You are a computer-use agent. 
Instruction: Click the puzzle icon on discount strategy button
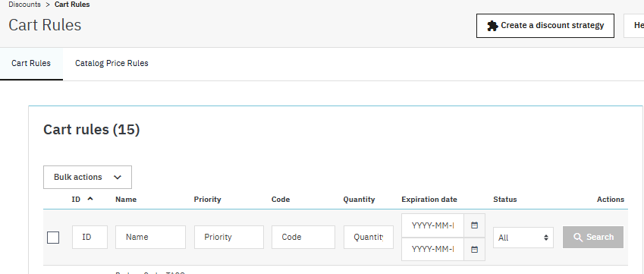[492, 26]
